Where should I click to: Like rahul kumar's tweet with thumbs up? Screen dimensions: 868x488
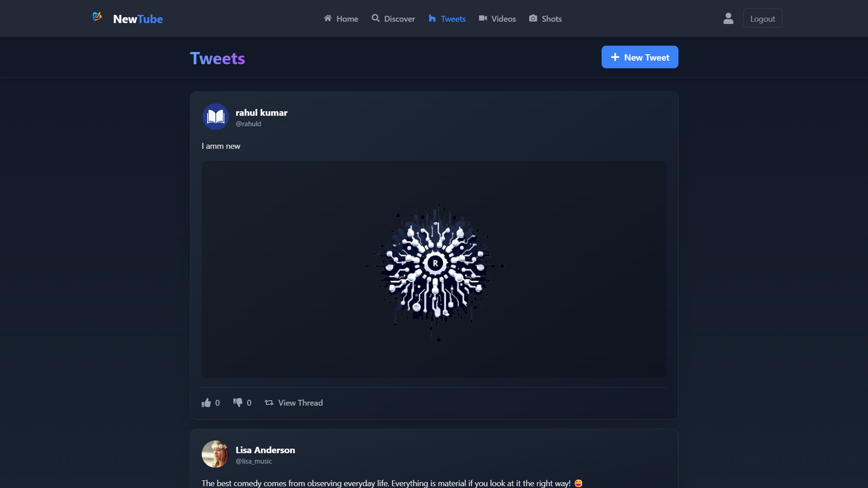click(x=207, y=403)
